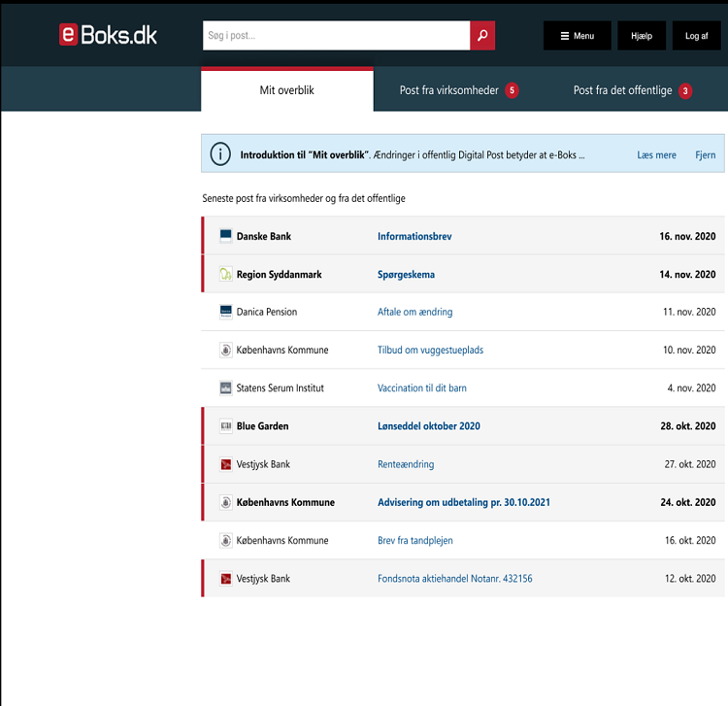728x706 pixels.
Task: Click the date 28. okt. 2020
Action: point(688,426)
